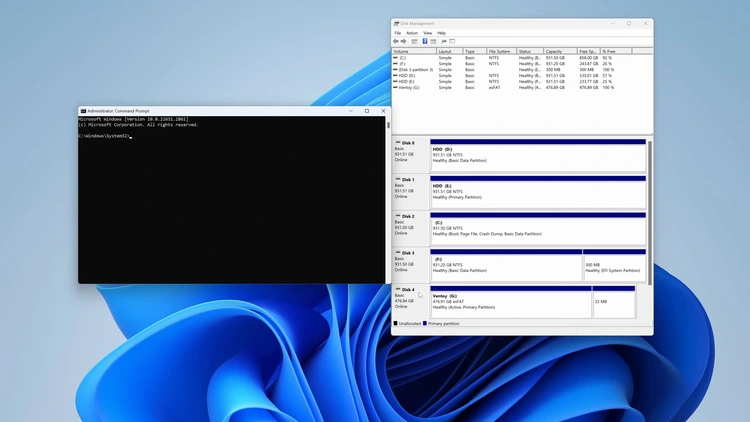
Task: Click the drive icon of the (C:) volume row
Action: pos(396,58)
